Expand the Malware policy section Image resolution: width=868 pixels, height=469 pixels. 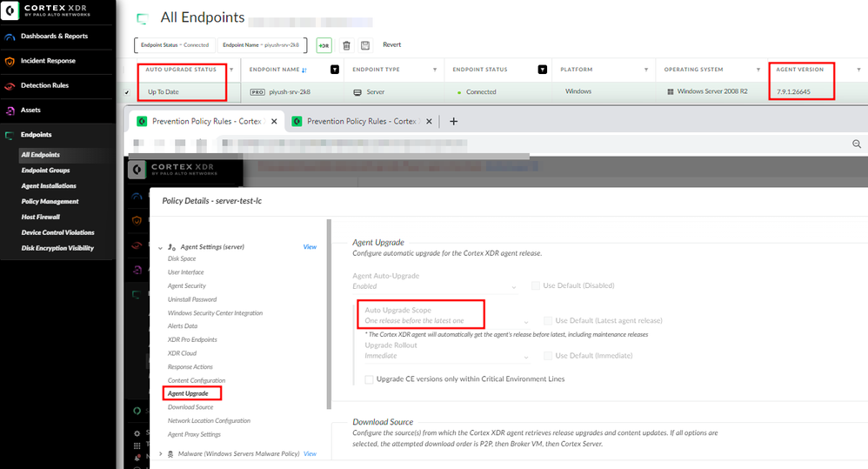point(161,454)
